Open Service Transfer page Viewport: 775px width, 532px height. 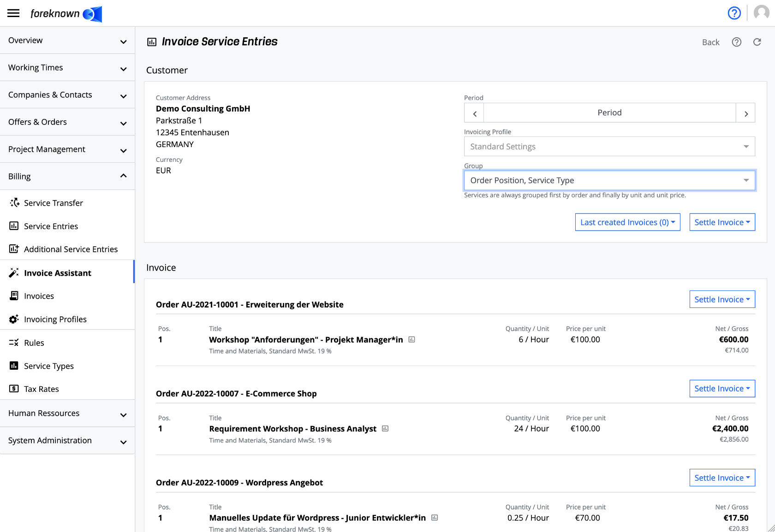click(67, 203)
